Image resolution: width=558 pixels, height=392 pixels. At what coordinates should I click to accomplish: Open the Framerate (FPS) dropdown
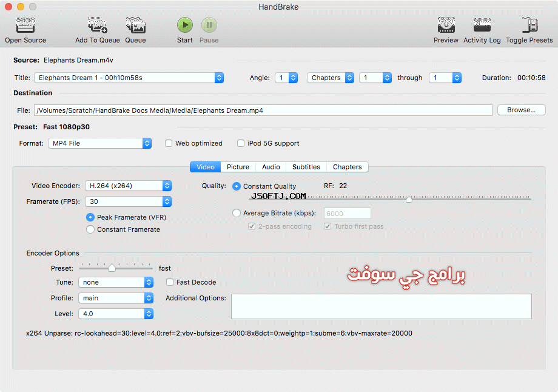tap(128, 201)
